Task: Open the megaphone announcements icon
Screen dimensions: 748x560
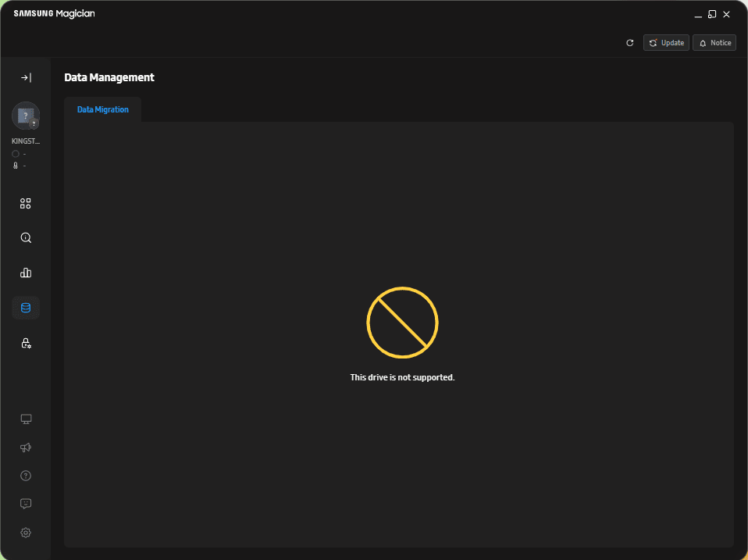Action: point(26,448)
